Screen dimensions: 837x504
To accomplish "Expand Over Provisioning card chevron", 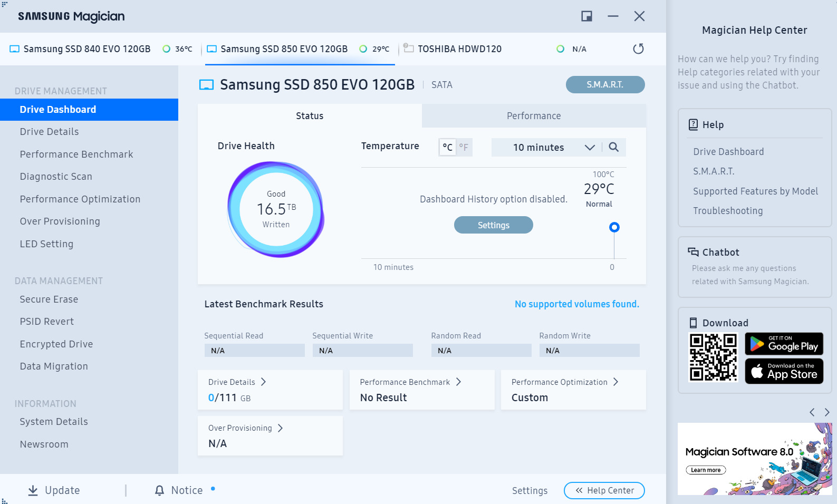I will point(280,428).
